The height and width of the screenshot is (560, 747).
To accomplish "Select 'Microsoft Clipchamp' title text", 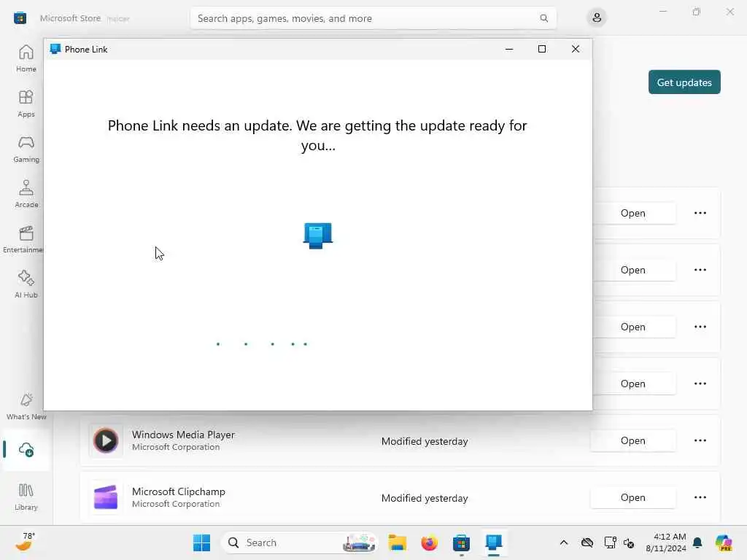I will coord(178,491).
